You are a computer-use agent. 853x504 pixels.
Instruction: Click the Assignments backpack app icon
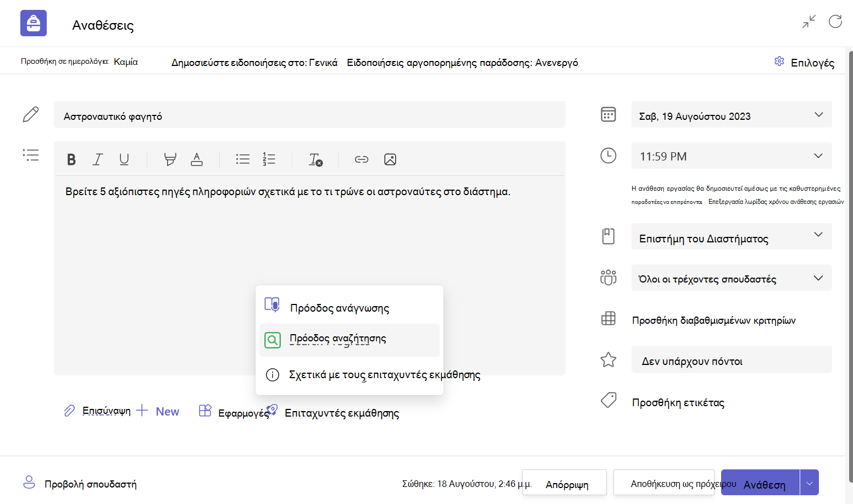click(34, 23)
